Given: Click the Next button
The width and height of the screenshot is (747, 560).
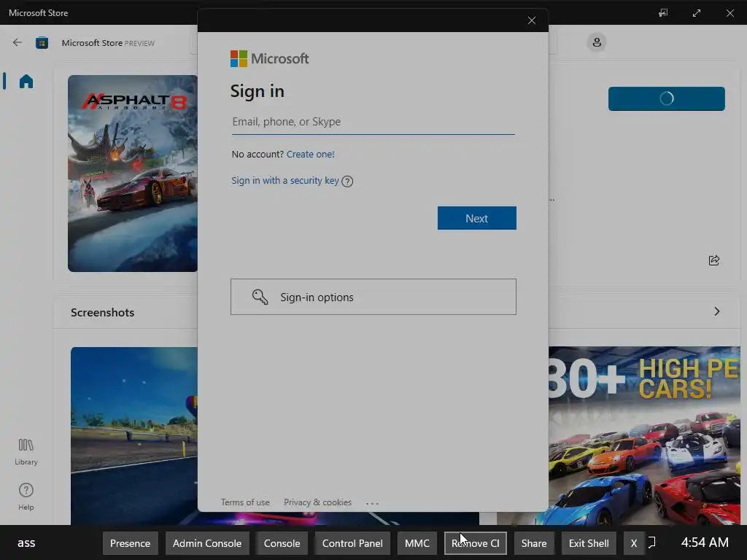Looking at the screenshot, I should click(477, 218).
